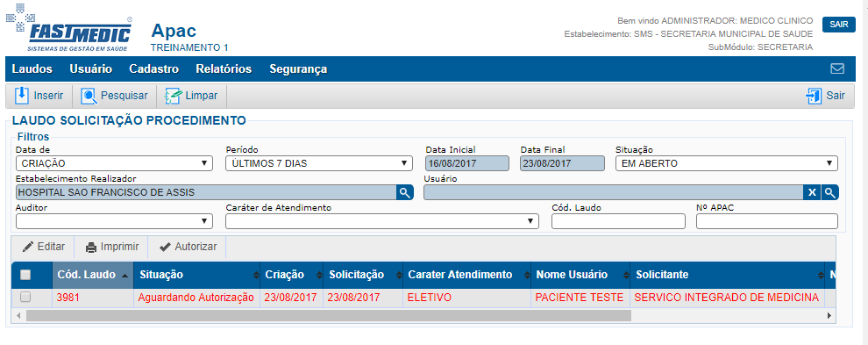The image size is (868, 345).
Task: Click the Pesquisar magnifier icon
Action: [89, 96]
